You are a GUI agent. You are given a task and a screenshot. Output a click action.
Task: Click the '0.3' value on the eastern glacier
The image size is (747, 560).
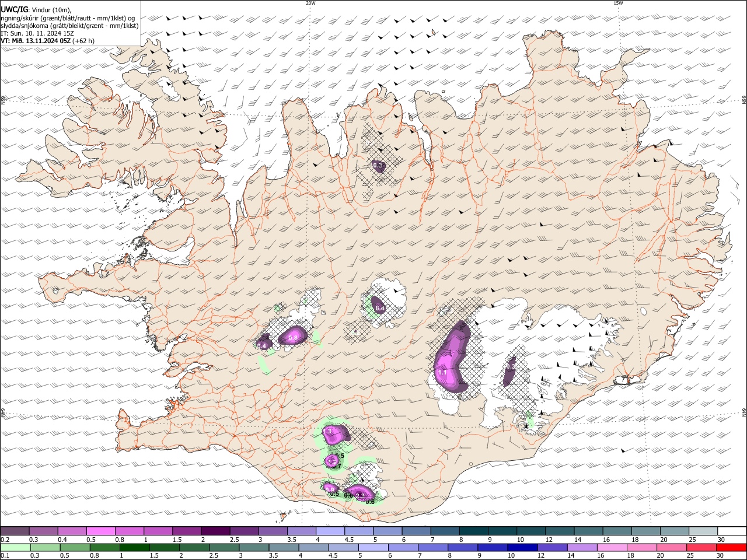point(511,366)
